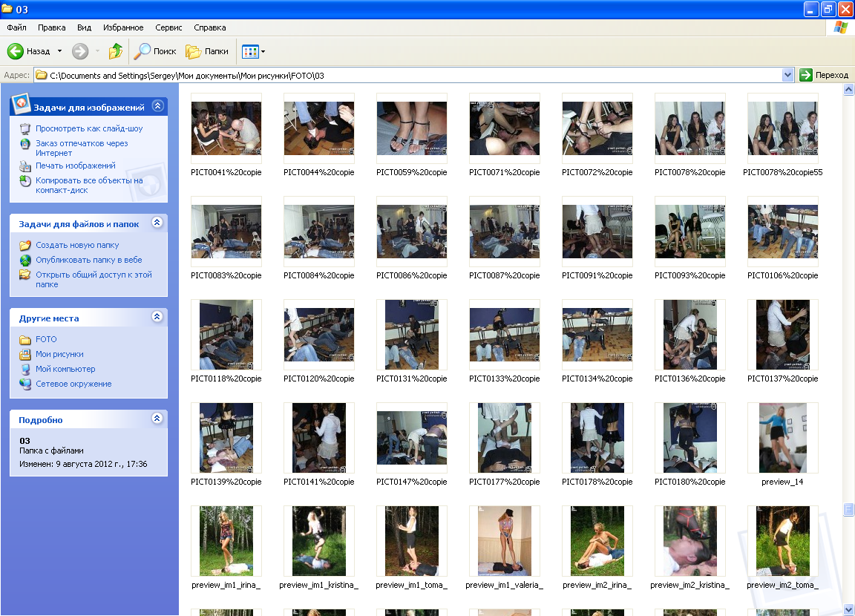The height and width of the screenshot is (616, 855).
Task: Click the folder icon in title bar
Action: [7, 9]
